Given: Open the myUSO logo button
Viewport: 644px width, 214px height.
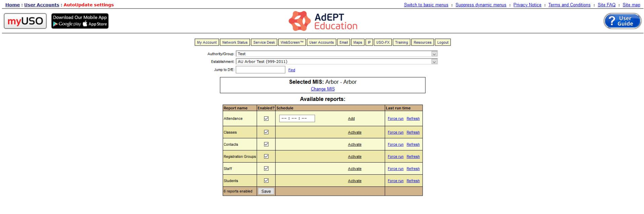Looking at the screenshot, I should 25,21.
